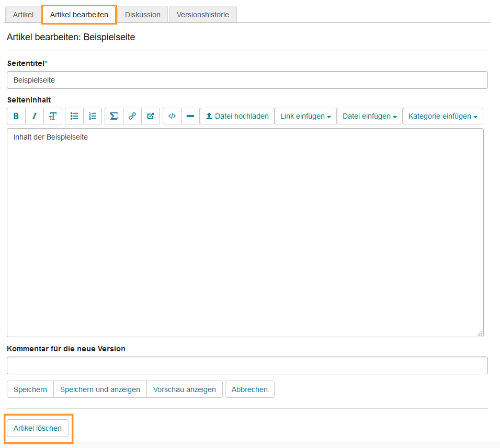
Task: Click the Datei hochladen upload button
Action: pos(237,116)
